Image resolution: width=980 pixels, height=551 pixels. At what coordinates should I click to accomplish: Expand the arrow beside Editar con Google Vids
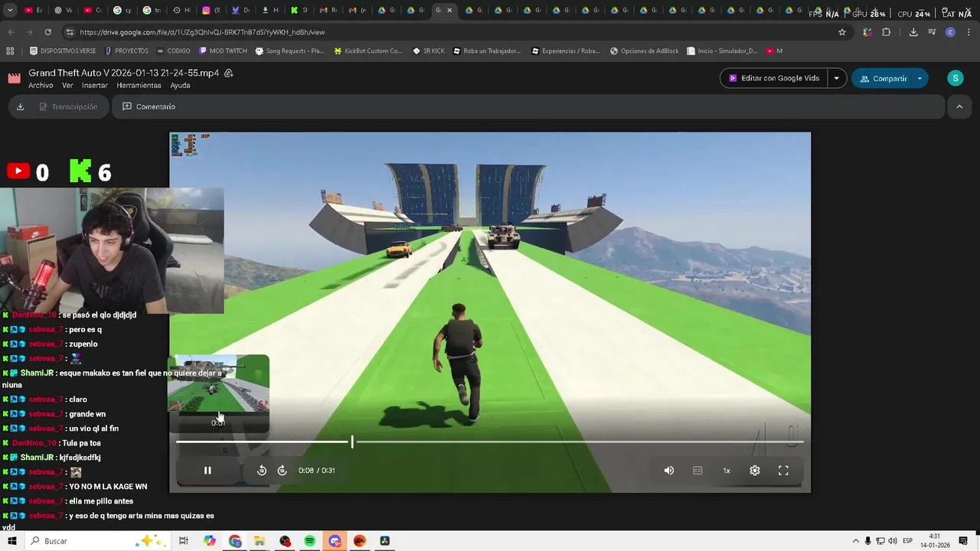coord(837,78)
